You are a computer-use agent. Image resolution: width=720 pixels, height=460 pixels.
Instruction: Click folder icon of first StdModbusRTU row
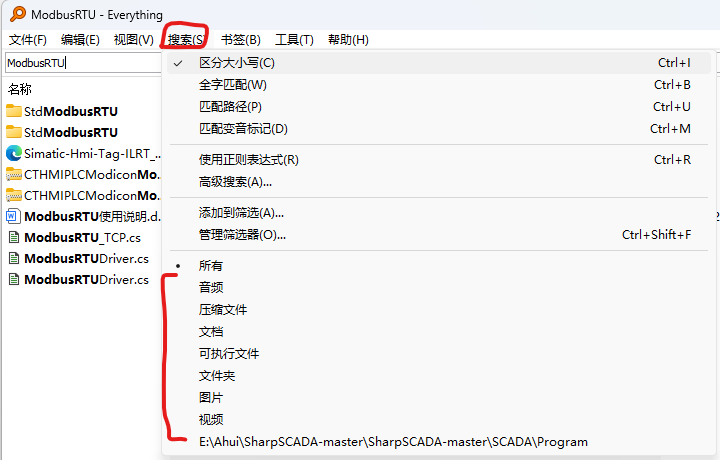pyautogui.click(x=14, y=111)
